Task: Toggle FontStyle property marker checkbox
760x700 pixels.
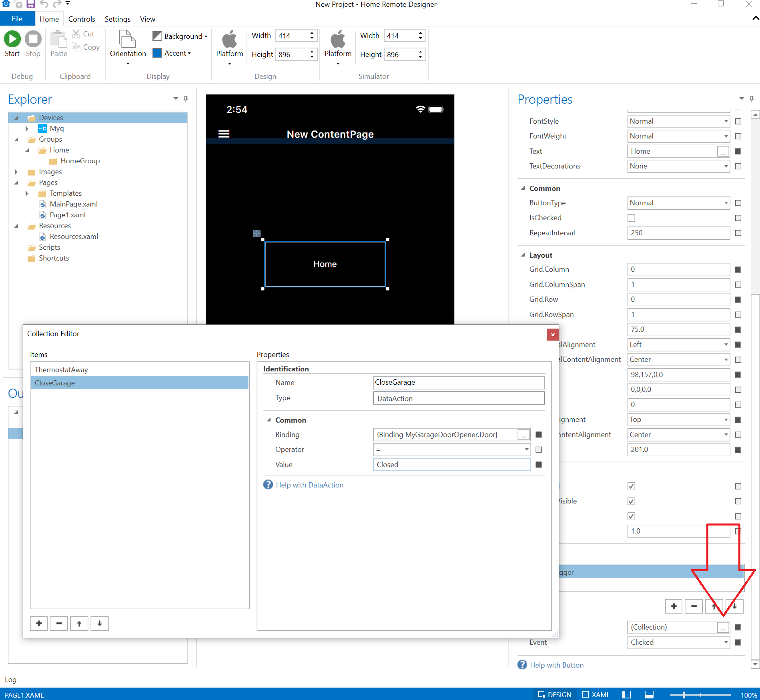Action: (738, 121)
